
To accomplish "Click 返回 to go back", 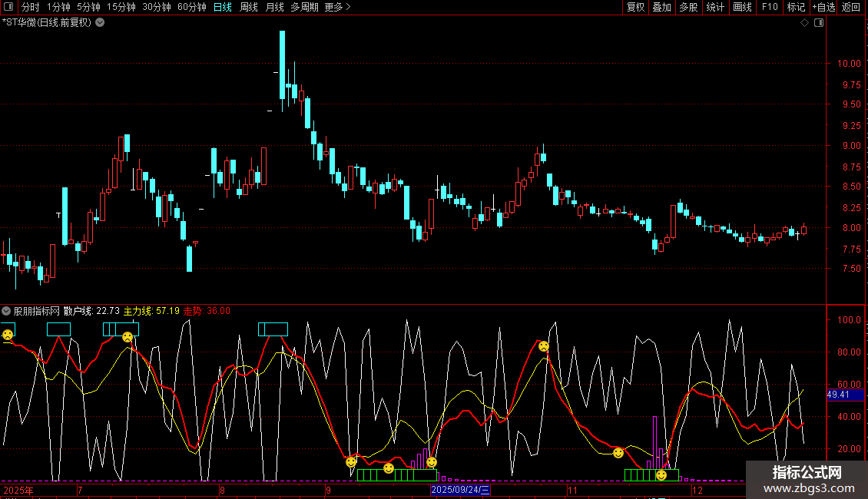I will pos(851,7).
